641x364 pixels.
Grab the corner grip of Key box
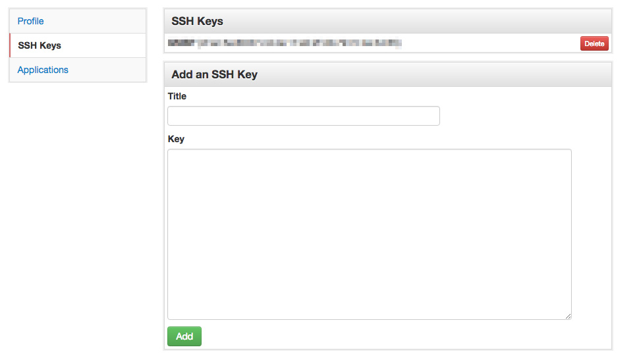[x=569, y=316]
